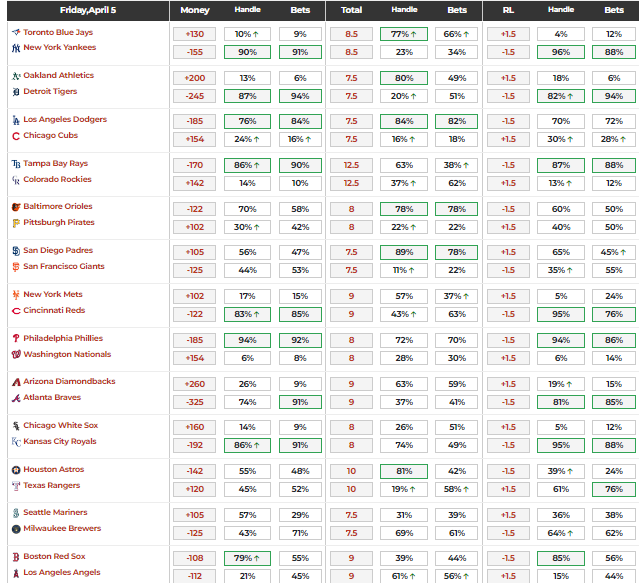The image size is (644, 583).
Task: Click the RL column header
Action: [508, 10]
